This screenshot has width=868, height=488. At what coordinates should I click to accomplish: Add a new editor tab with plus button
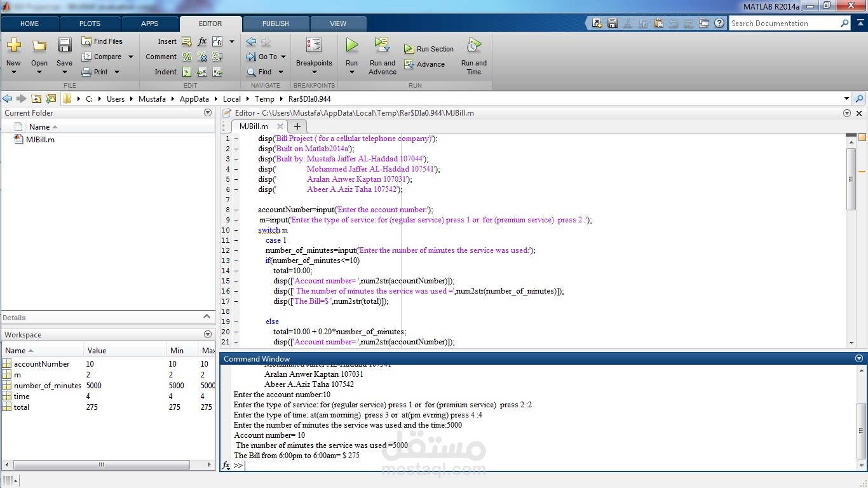pyautogui.click(x=297, y=126)
